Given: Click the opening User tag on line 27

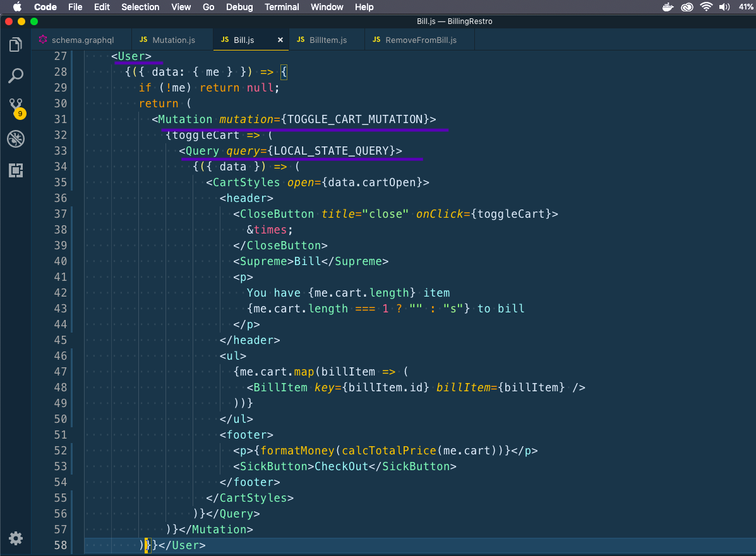Looking at the screenshot, I should pyautogui.click(x=131, y=56).
